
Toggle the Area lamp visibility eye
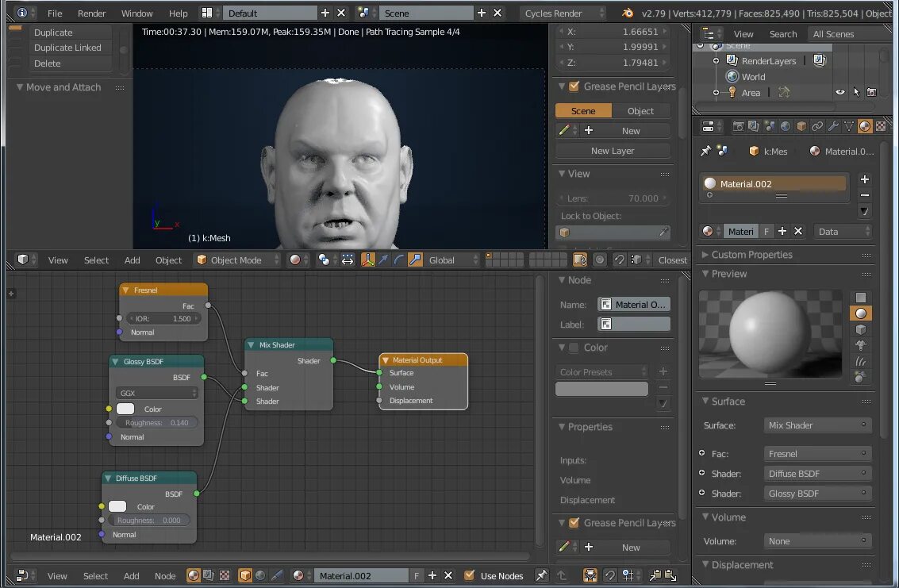click(x=840, y=93)
